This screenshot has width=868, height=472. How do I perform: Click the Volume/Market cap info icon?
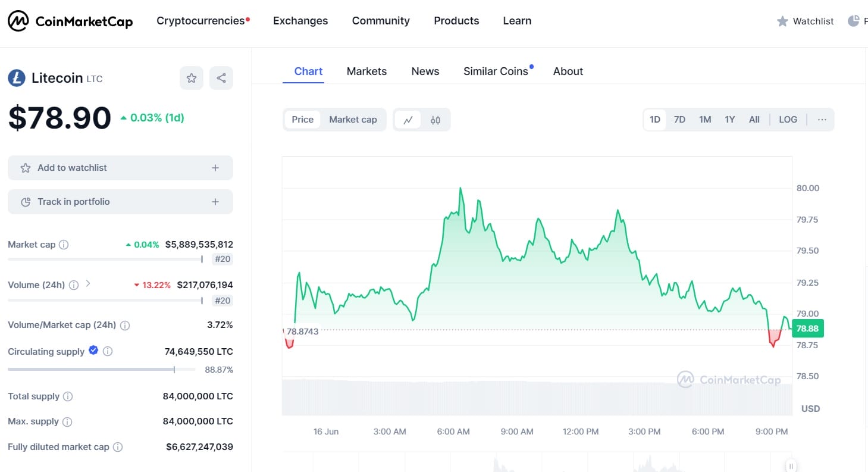click(125, 326)
